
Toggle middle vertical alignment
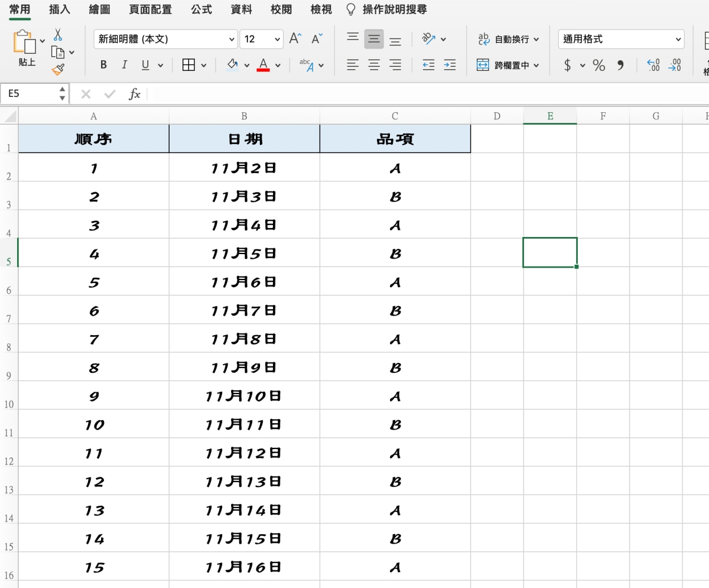[x=373, y=39]
